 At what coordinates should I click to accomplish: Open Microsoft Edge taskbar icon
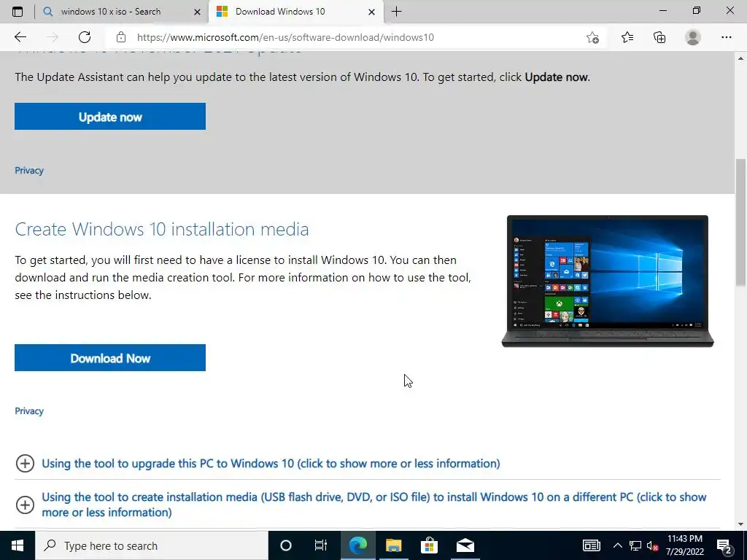(x=357, y=545)
